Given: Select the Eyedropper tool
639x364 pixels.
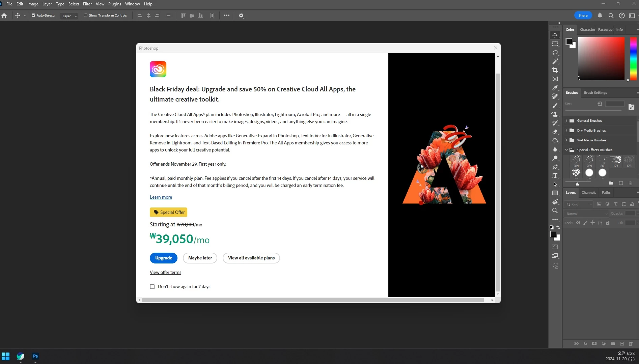Looking at the screenshot, I should pos(555,88).
